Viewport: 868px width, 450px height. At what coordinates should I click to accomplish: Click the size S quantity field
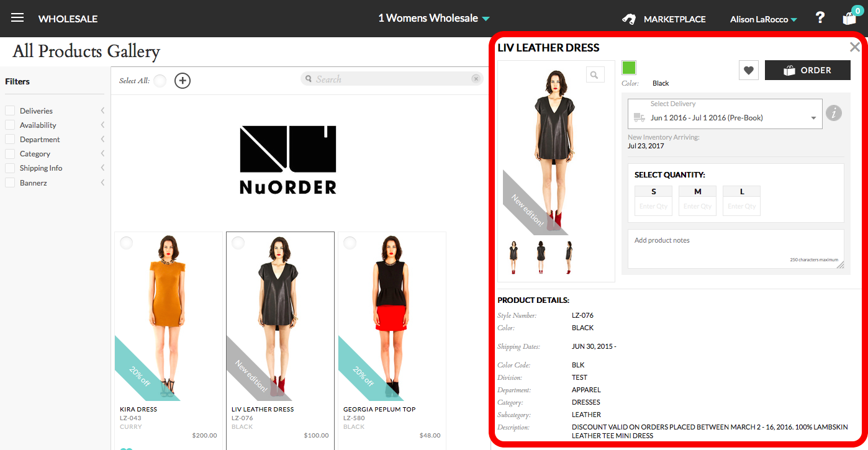tap(653, 206)
